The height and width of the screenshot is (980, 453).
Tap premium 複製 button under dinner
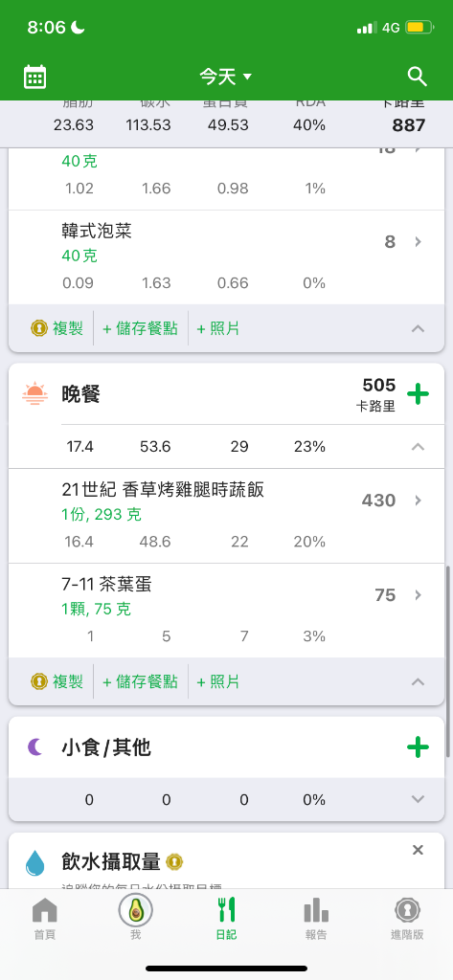pos(57,681)
